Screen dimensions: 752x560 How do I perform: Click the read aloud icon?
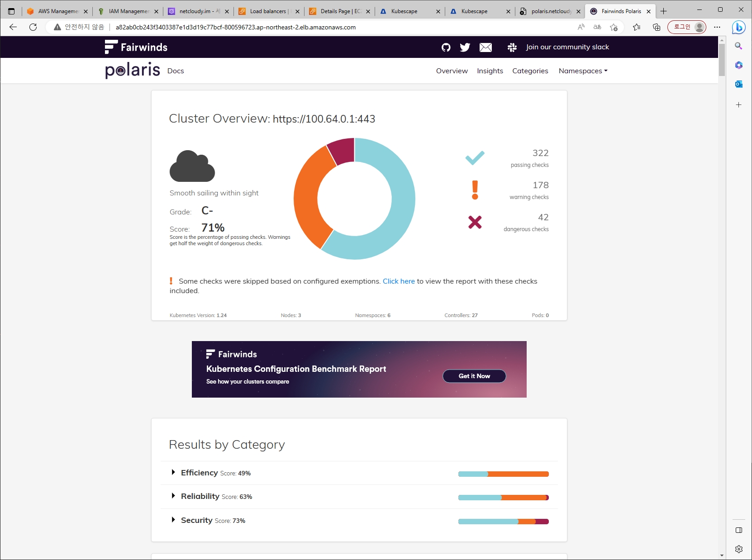[x=581, y=27]
